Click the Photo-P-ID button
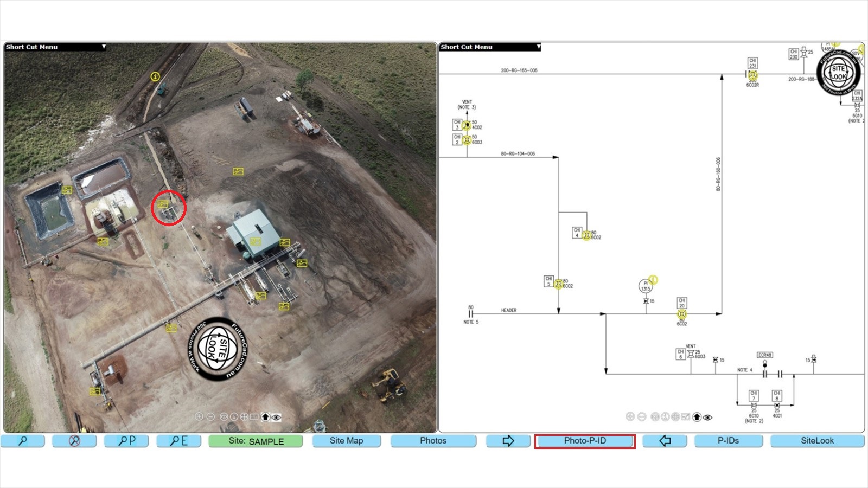This screenshot has width=868, height=488. pos(584,441)
